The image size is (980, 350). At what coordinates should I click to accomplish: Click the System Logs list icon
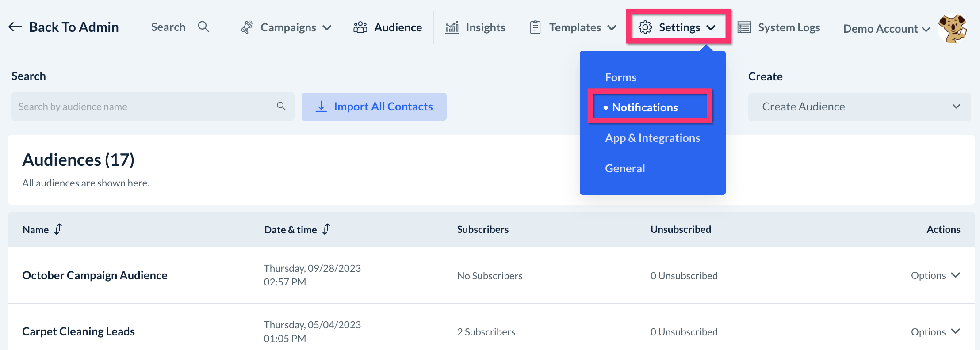tap(744, 27)
